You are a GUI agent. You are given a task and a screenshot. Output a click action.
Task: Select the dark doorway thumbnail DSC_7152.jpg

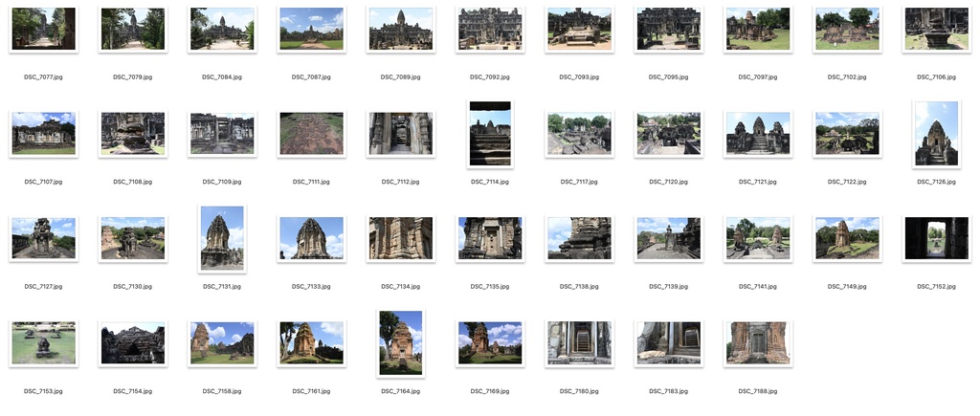click(937, 238)
